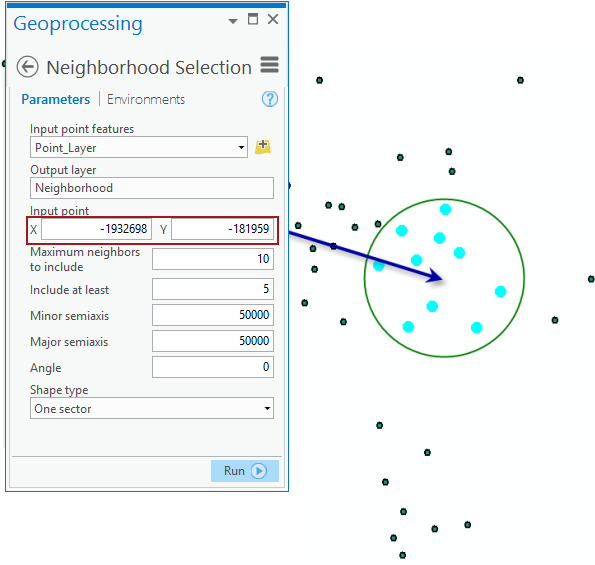Click the interactive feature input icon beside Point_Layer
Viewport: 595px width, 565px height.
263,146
